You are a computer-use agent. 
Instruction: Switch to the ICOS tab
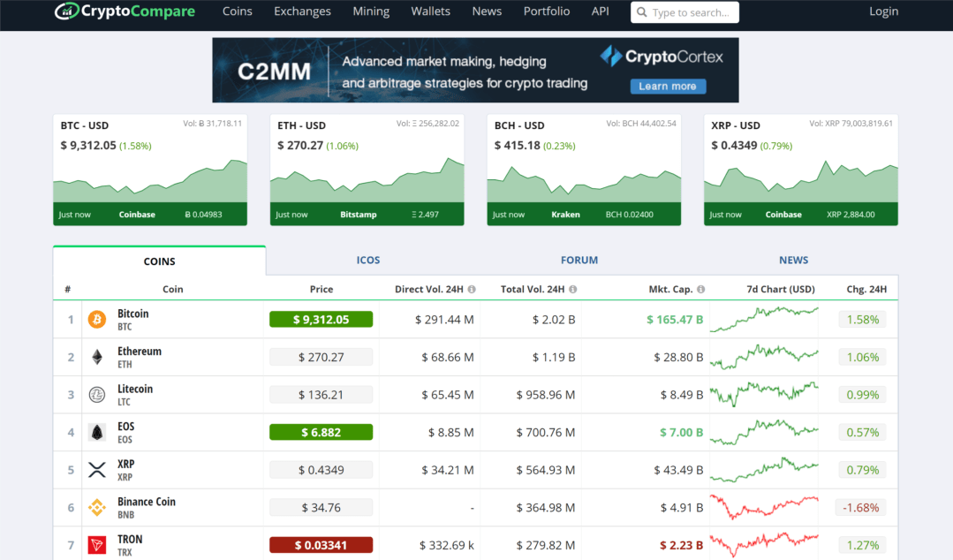coord(367,260)
